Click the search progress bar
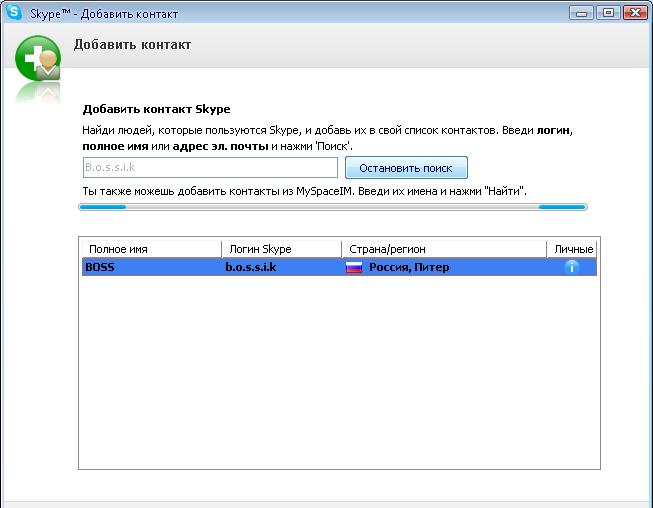Screen dimensions: 653x508 pos(333,207)
